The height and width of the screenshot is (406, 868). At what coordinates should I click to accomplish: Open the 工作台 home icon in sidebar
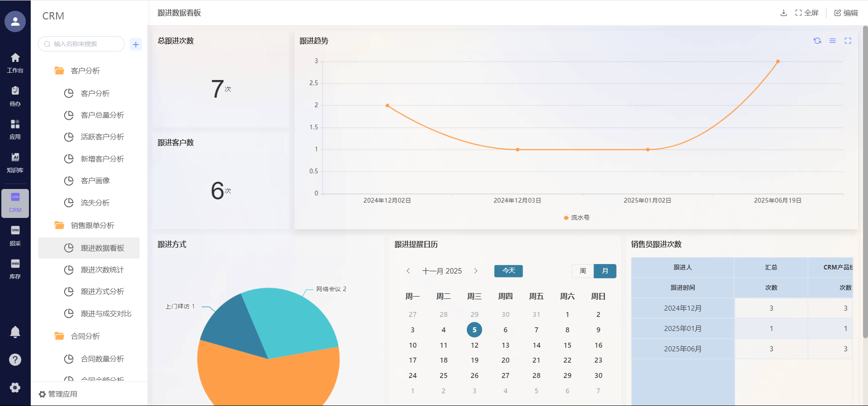tap(15, 62)
